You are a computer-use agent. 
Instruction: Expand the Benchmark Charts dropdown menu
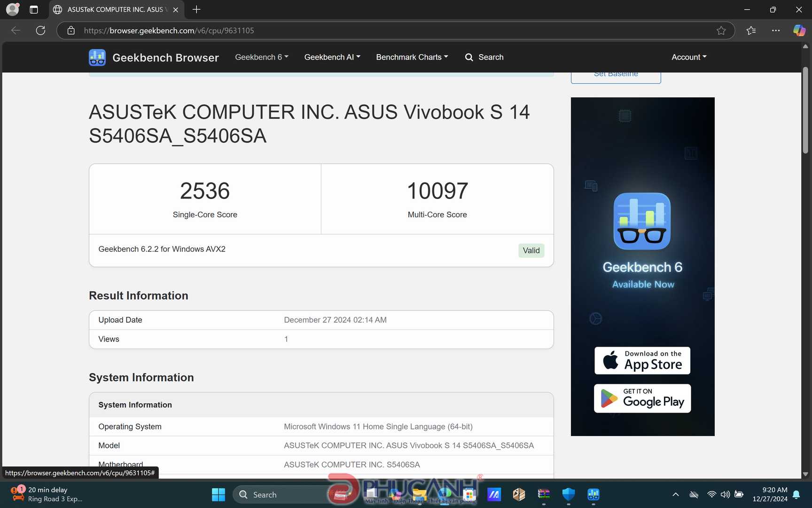tap(412, 57)
